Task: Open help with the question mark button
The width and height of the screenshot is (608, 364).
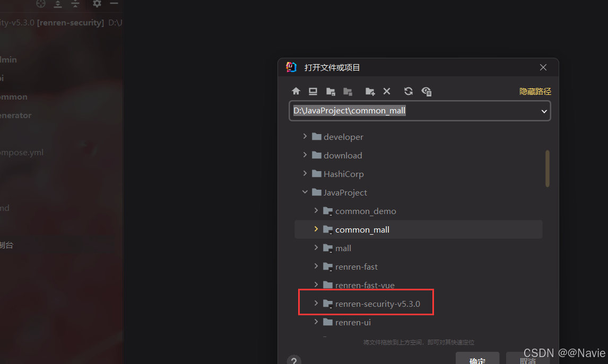Action: pyautogui.click(x=294, y=360)
